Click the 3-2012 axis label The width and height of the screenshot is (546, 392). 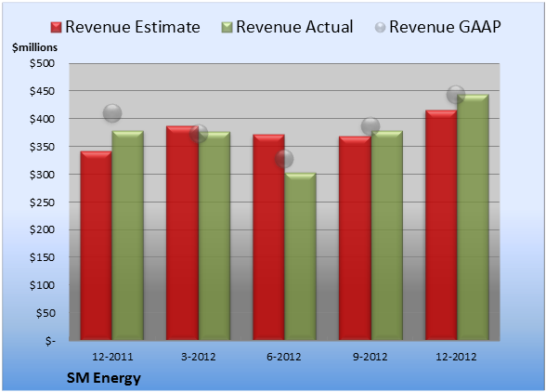(x=199, y=357)
